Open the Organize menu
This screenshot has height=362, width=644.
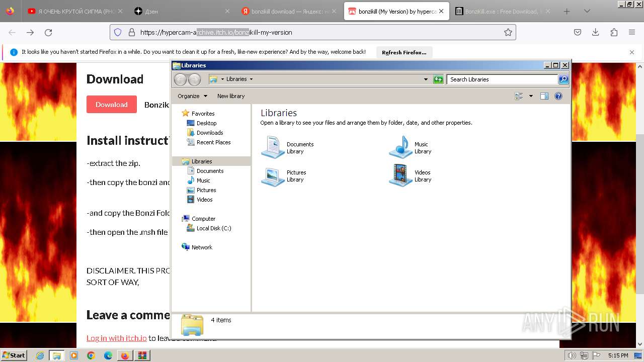click(192, 96)
